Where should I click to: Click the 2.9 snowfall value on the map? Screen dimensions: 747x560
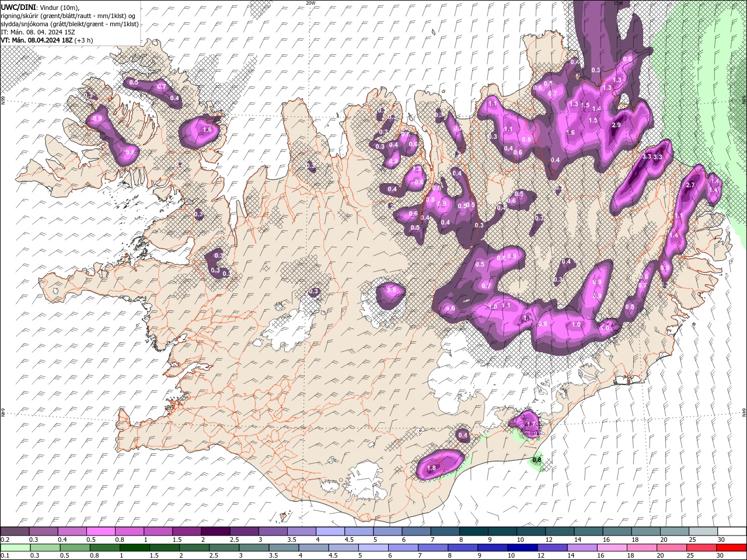click(x=616, y=125)
